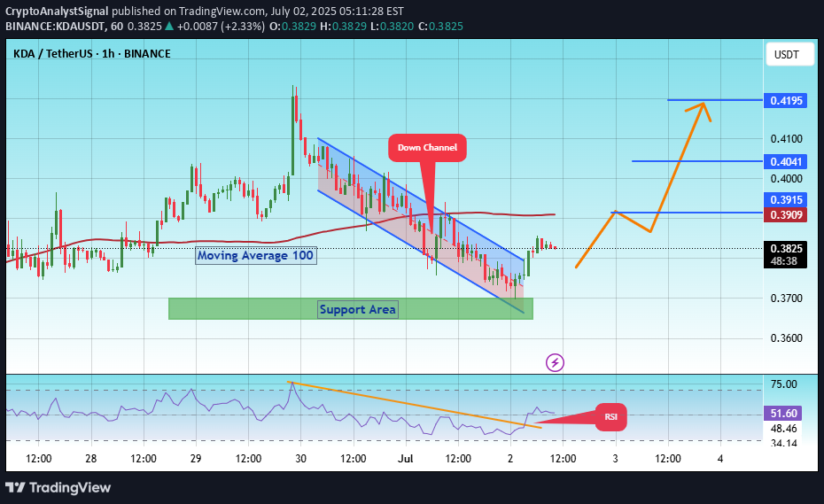Click the red RSI callout label
The image size is (824, 504).
click(610, 417)
